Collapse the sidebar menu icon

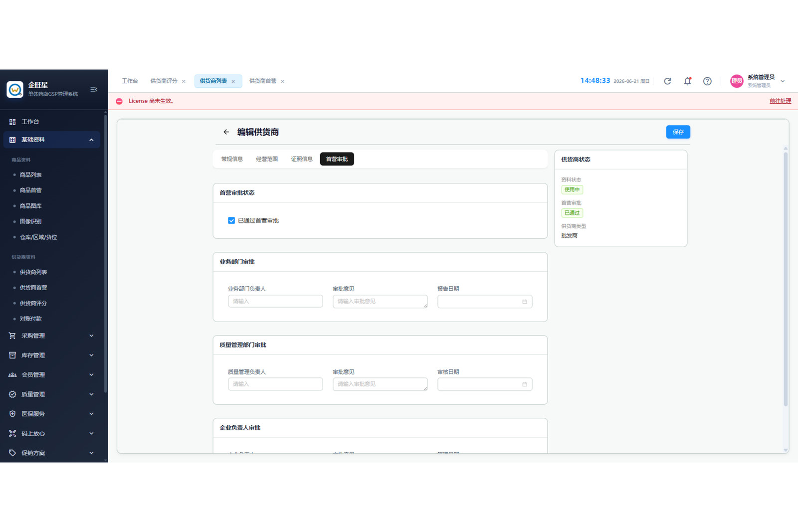tap(94, 90)
